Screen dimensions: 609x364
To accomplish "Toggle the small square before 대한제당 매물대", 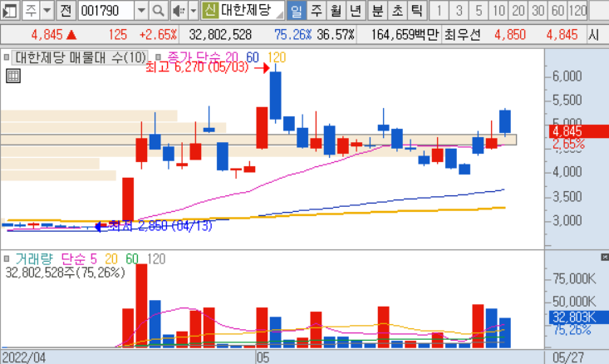I will [6, 57].
